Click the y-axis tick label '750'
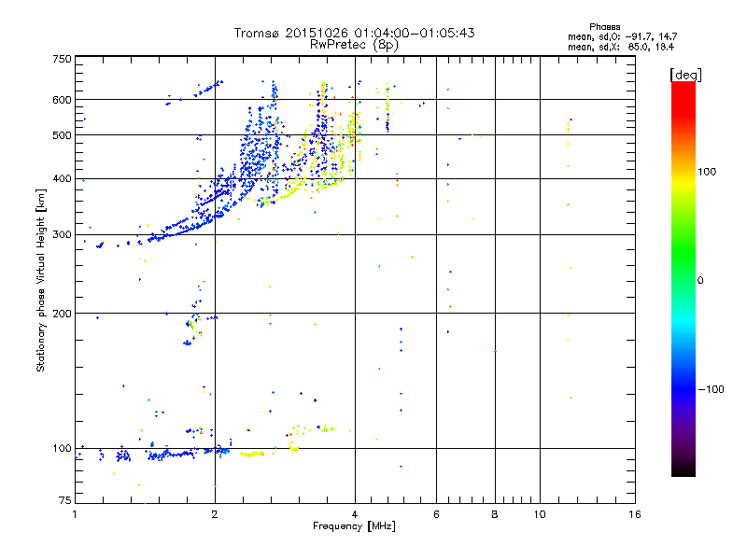The height and width of the screenshot is (560, 747). 62,59
